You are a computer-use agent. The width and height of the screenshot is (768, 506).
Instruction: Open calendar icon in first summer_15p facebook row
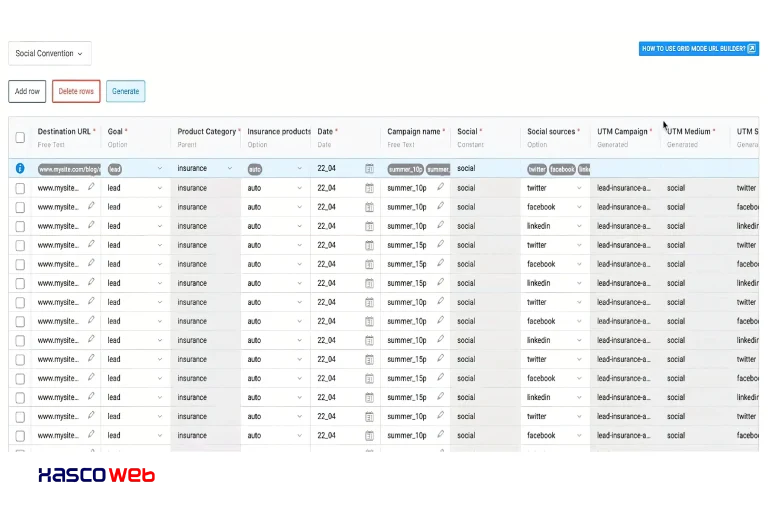coord(369,264)
